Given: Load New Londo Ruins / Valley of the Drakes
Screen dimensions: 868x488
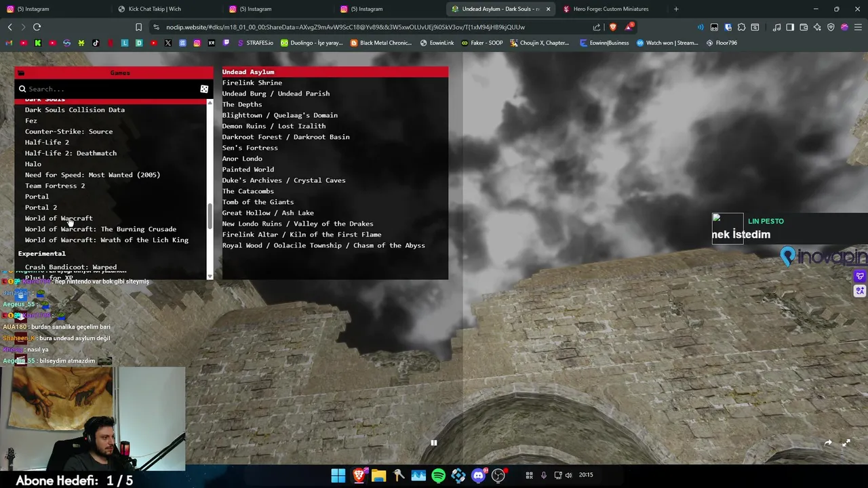Looking at the screenshot, I should [x=298, y=224].
